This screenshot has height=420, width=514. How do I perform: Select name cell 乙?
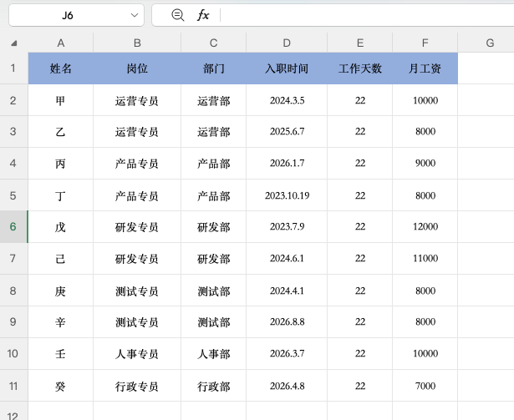point(61,131)
